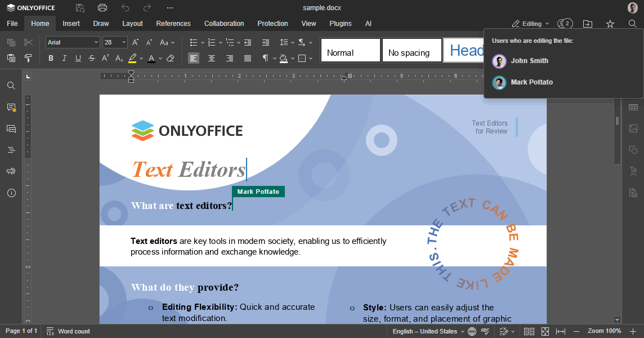Open the Feedback & Support megaphone icon

point(11,171)
